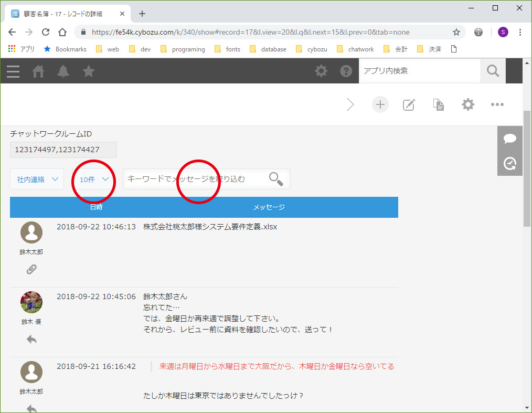
Task: Open the アプリ apps shortcut
Action: tap(22, 49)
